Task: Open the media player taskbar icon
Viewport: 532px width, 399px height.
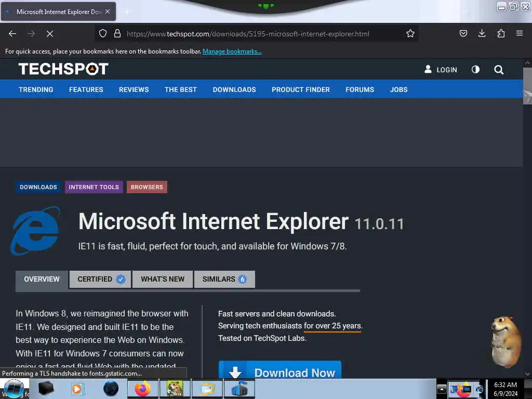Action: pyautogui.click(x=77, y=389)
